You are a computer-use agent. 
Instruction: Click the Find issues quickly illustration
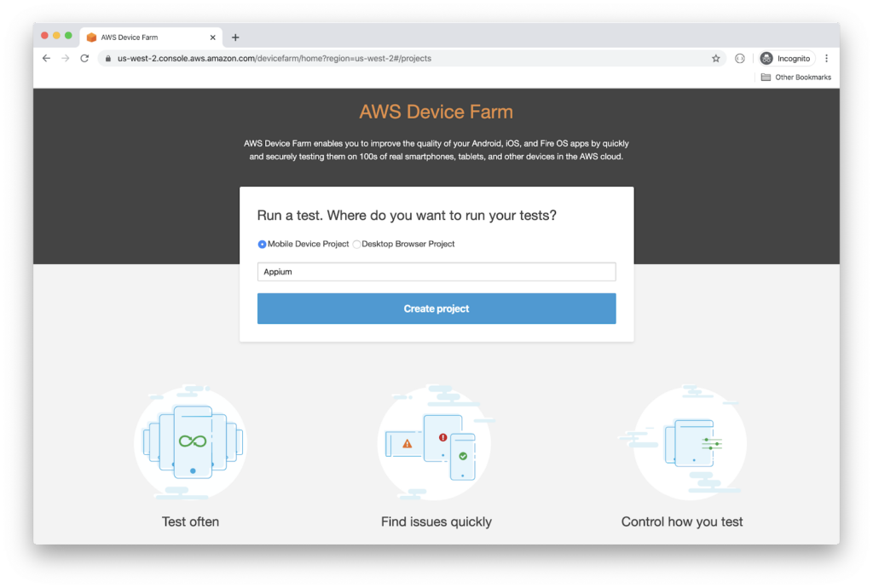(x=436, y=442)
